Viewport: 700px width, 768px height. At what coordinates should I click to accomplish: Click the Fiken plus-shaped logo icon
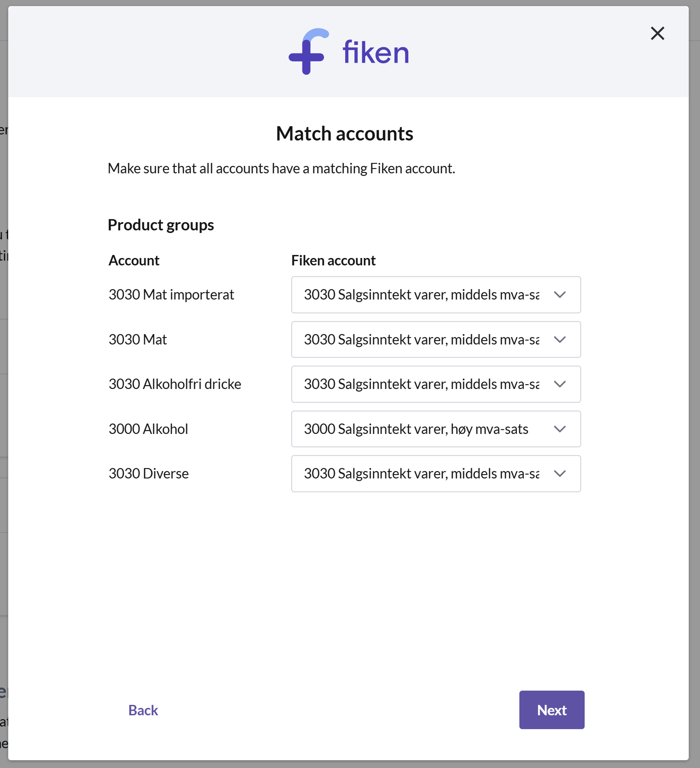pos(309,51)
